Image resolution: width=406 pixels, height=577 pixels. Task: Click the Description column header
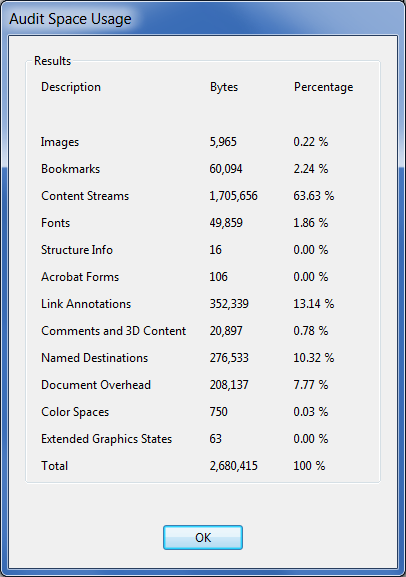pyautogui.click(x=71, y=87)
